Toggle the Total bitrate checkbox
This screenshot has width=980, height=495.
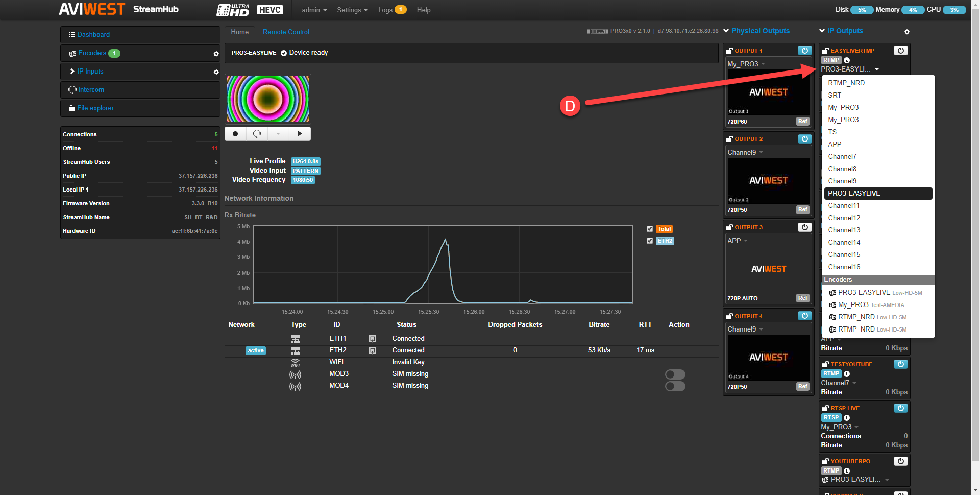650,229
